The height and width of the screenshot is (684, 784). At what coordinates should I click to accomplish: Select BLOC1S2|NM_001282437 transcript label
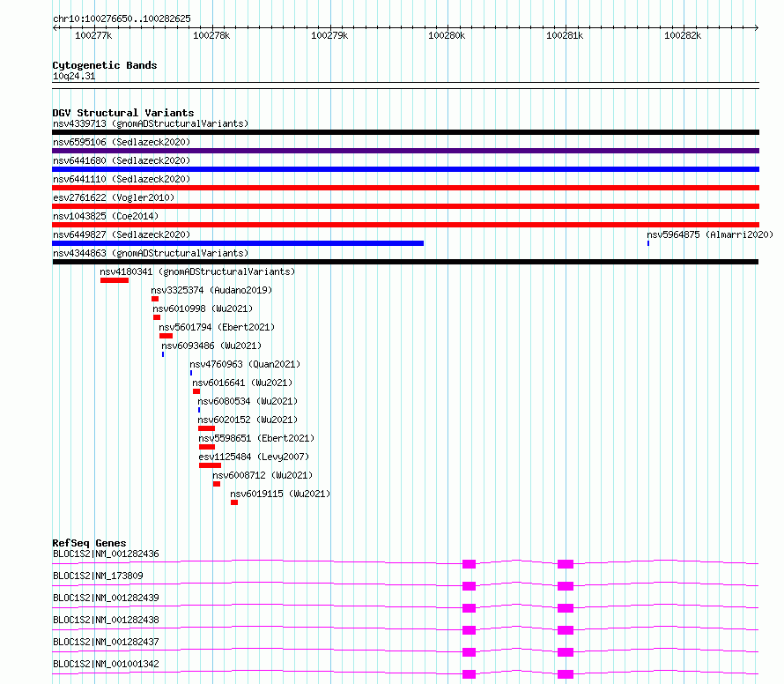[x=106, y=642]
